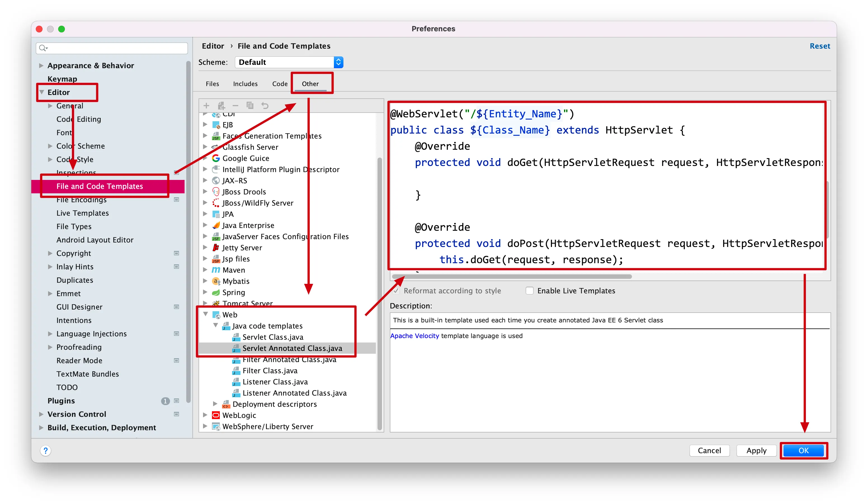Enable Live Templates checkbox
Screen dimensions: 868x504
(529, 291)
